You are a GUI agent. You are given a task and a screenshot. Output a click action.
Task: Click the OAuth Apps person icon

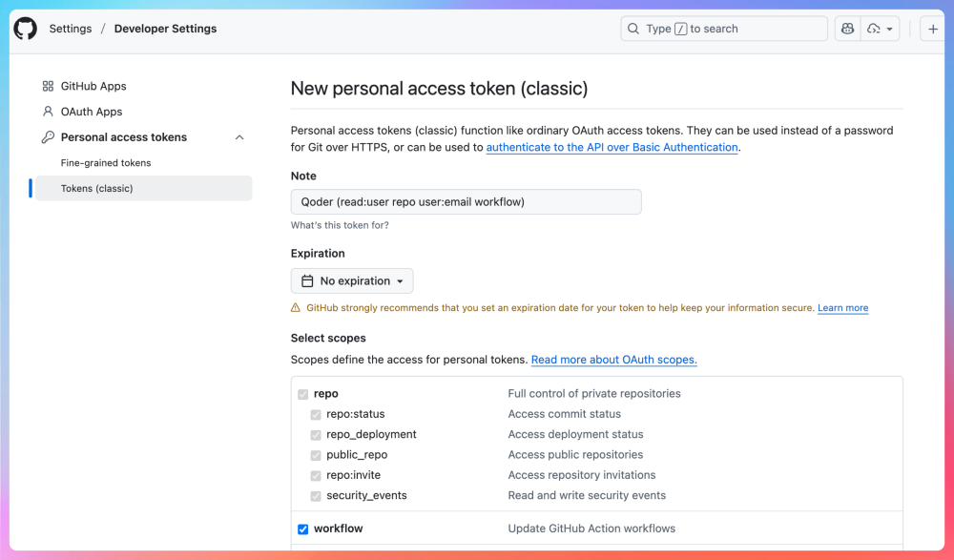tap(48, 112)
